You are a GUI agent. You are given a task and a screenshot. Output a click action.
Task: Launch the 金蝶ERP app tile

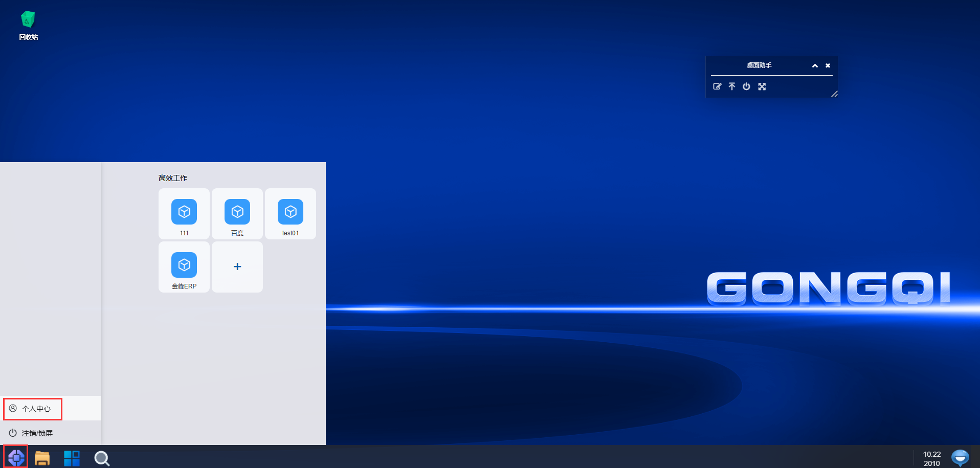tap(184, 267)
